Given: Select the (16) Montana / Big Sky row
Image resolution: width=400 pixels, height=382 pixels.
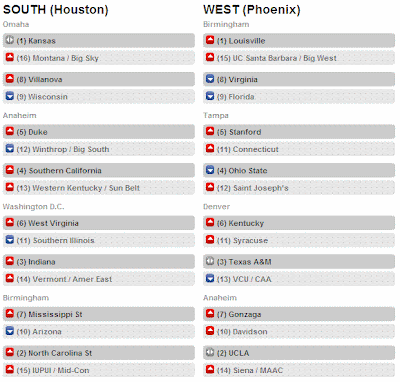Looking at the screenshot, I should (x=99, y=58).
